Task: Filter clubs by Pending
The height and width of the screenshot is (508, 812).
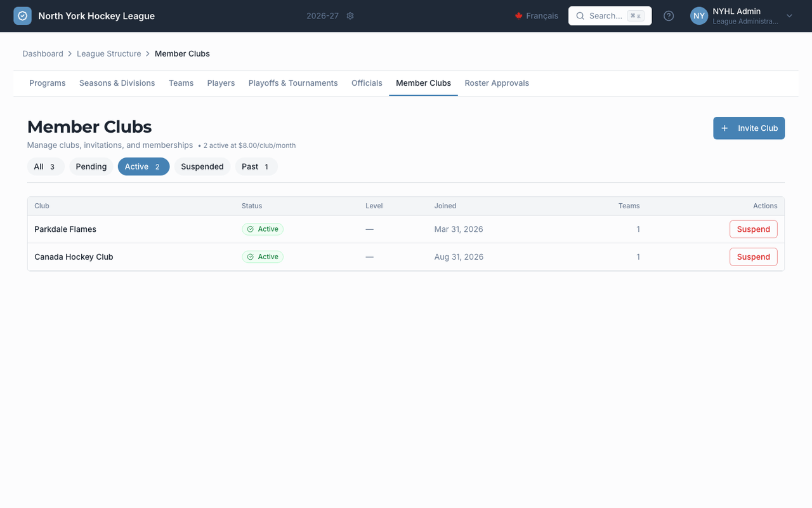Action: tap(91, 166)
